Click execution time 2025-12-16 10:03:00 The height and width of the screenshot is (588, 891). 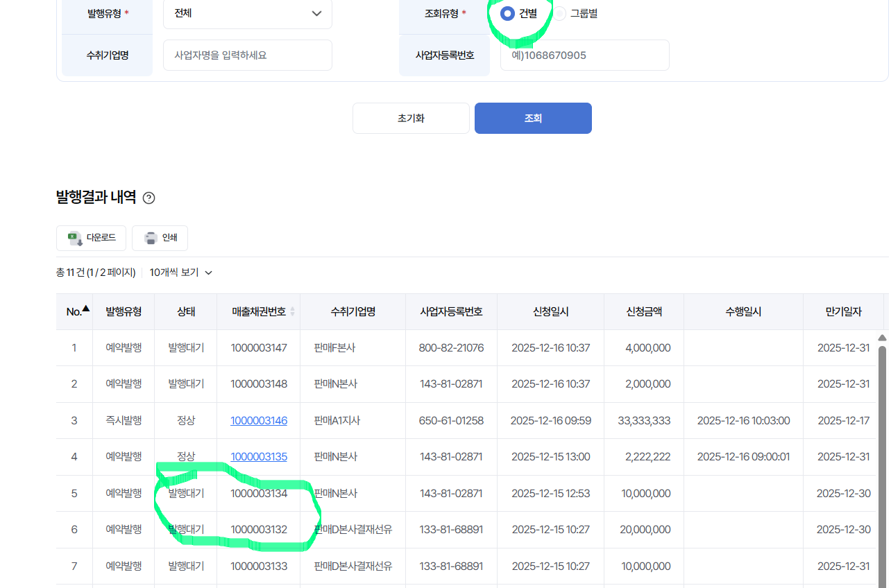click(743, 420)
